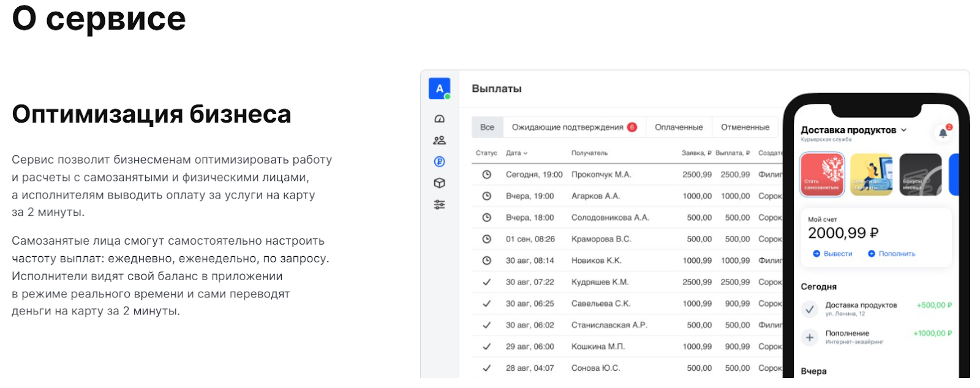This screenshot has height=388, width=980.
Task: Sort table by Дата column dropdown
Action: click(516, 153)
